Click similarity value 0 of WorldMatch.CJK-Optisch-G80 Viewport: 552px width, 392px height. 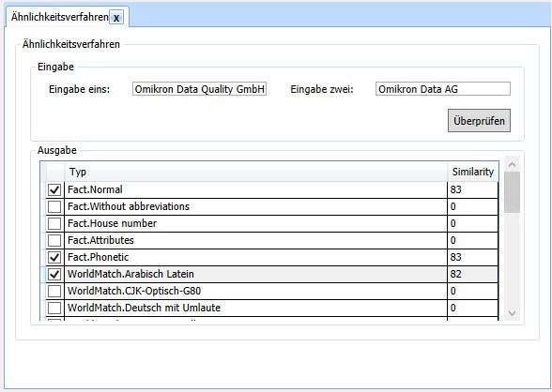click(x=453, y=291)
